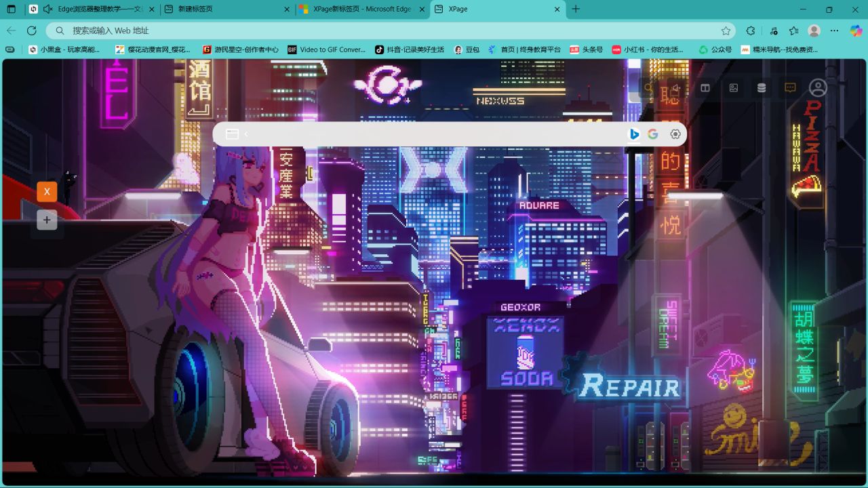Open the 公众号 bookmark
The image size is (868, 488).
tap(715, 49)
